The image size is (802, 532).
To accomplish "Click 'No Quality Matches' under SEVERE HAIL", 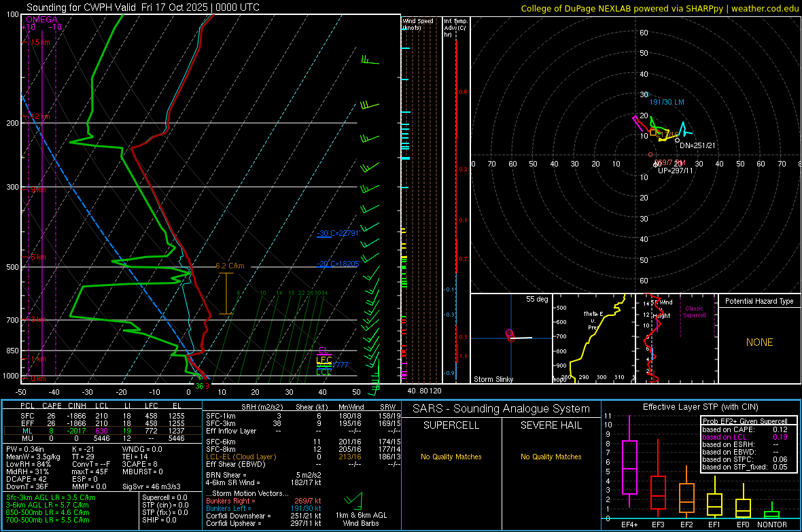I will pos(551,457).
